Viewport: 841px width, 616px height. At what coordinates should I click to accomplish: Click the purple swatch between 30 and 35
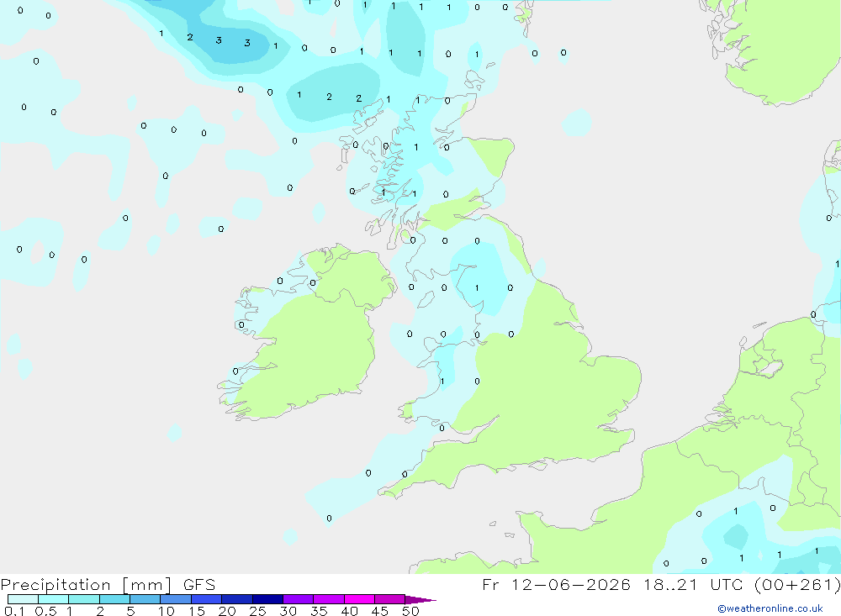298,599
